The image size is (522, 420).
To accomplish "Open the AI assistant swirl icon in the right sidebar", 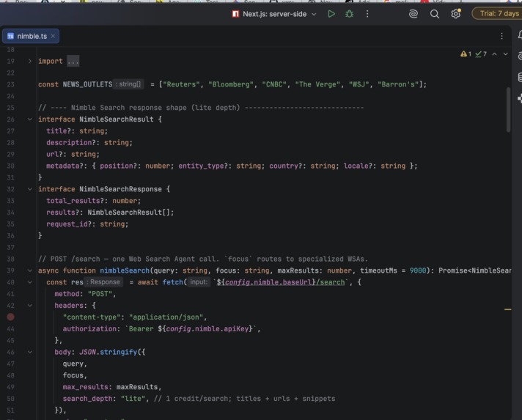I will pyautogui.click(x=520, y=56).
